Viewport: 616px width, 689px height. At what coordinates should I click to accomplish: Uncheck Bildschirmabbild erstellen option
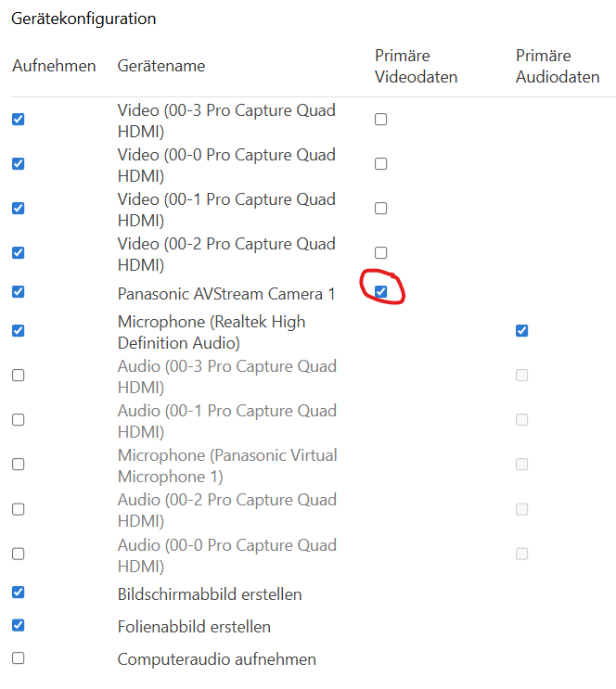tap(18, 593)
